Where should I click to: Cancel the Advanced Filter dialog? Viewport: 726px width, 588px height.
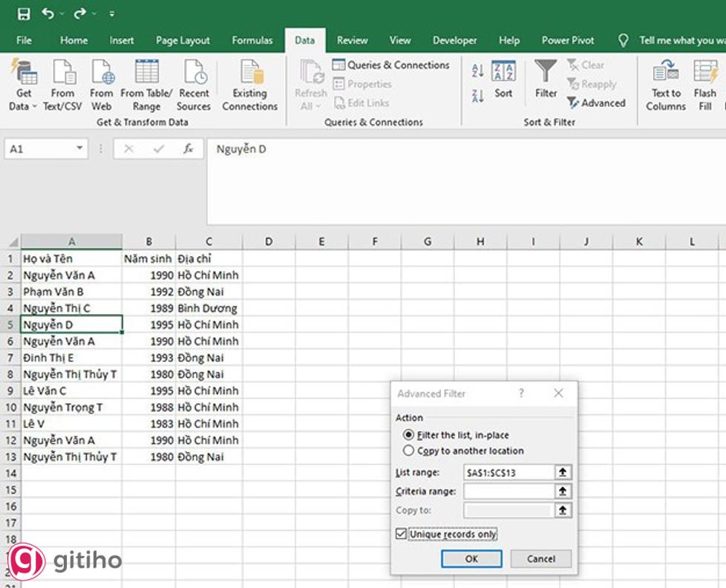coord(540,559)
